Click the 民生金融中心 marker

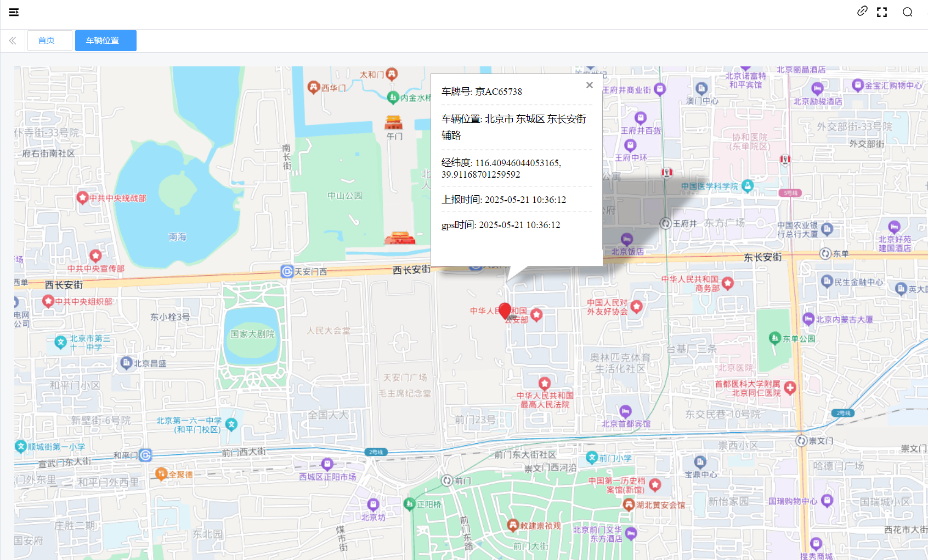pos(827,281)
